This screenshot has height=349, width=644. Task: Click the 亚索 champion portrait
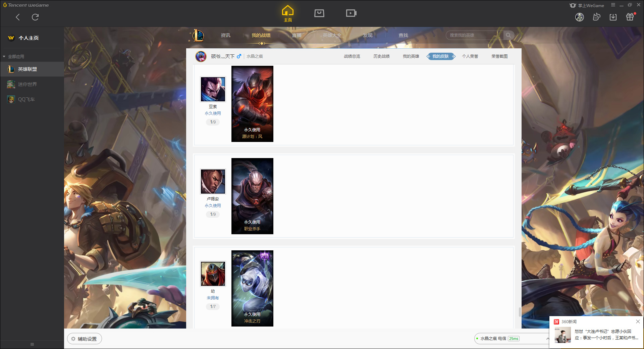click(213, 89)
